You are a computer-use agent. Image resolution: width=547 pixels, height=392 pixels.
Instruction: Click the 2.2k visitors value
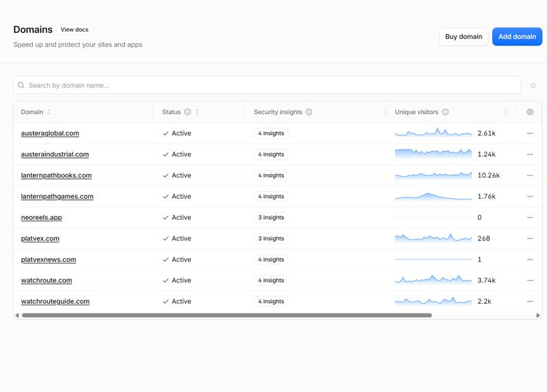click(484, 301)
